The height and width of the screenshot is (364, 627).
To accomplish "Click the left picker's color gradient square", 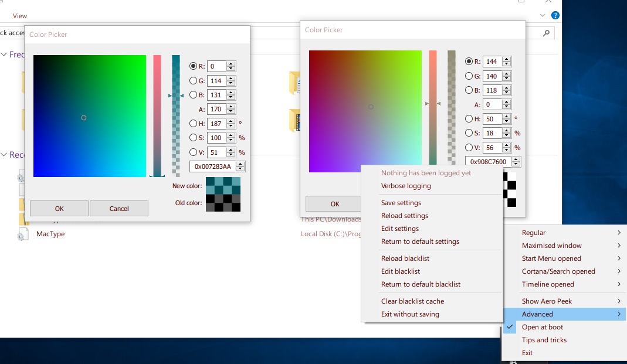I will (90, 116).
